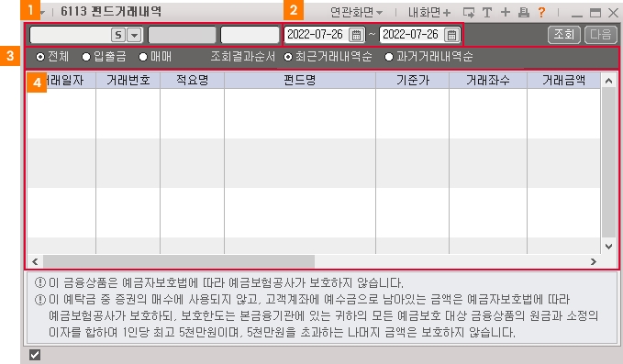623x364 pixels.
Task: Click the table scroll right arrow
Action: click(x=594, y=261)
